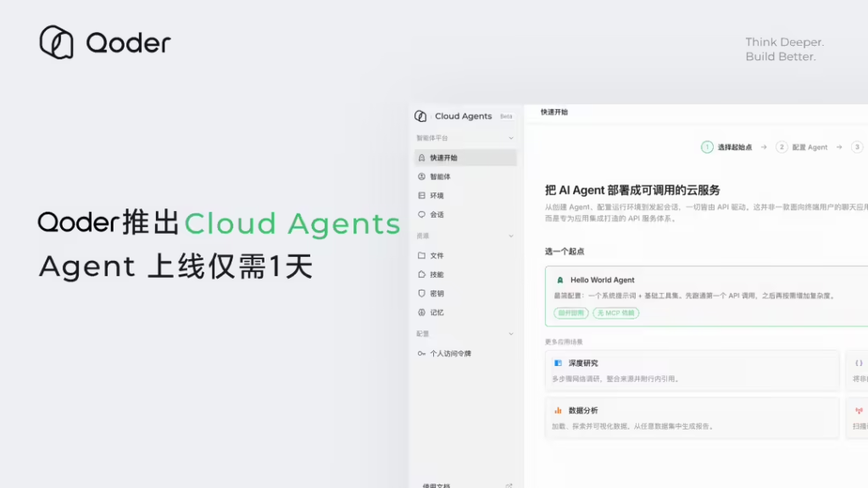Click the 记忆 icon in sidebar
Viewport: 868px width, 488px height.
click(x=422, y=312)
